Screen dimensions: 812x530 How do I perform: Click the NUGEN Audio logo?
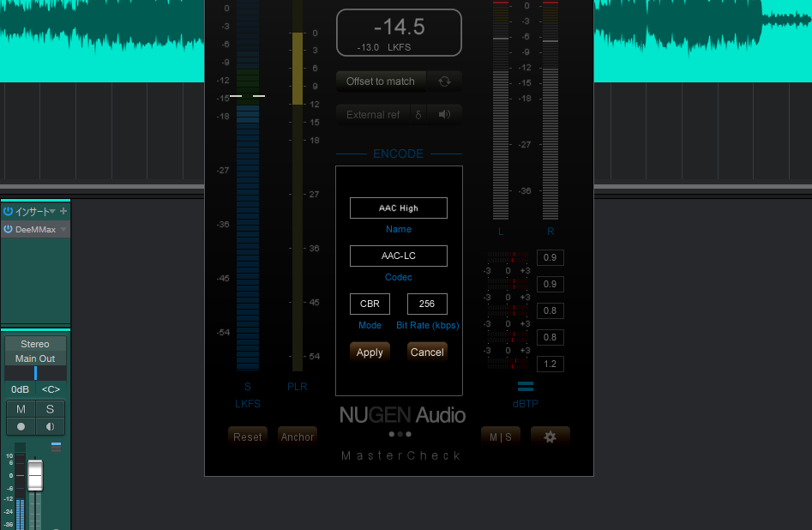point(402,415)
